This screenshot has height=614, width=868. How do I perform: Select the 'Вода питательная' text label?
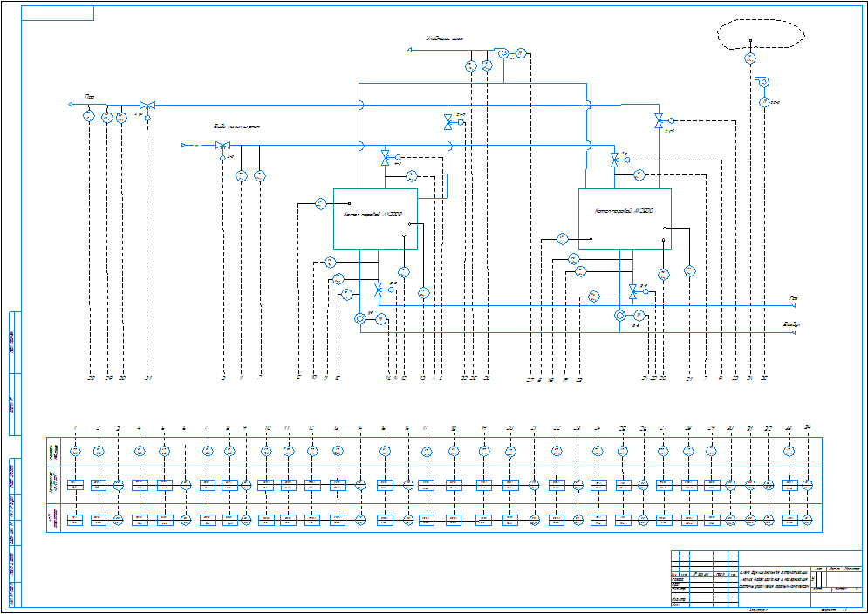pos(237,127)
